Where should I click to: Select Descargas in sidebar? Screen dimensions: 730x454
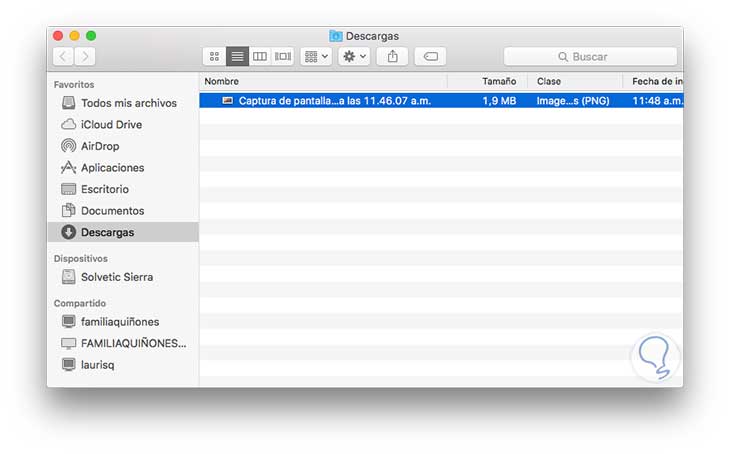coord(123,232)
